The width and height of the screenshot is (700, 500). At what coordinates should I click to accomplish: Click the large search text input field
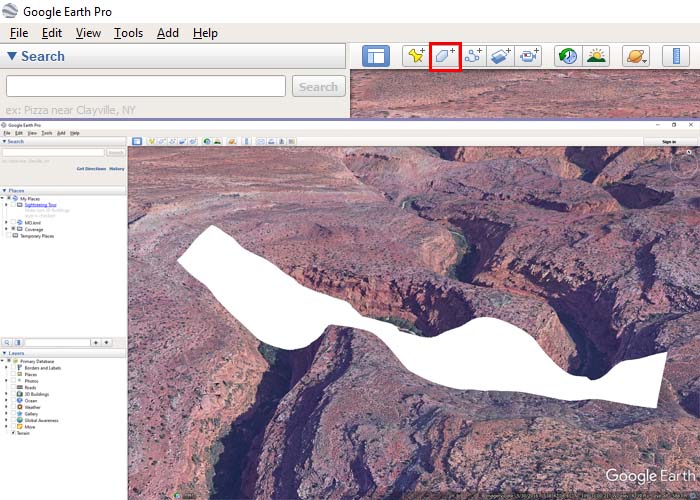pos(145,86)
